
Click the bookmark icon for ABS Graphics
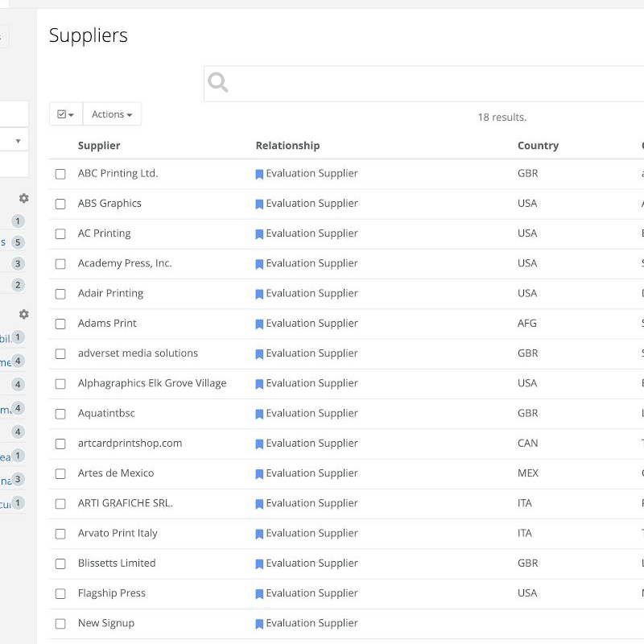tap(259, 204)
